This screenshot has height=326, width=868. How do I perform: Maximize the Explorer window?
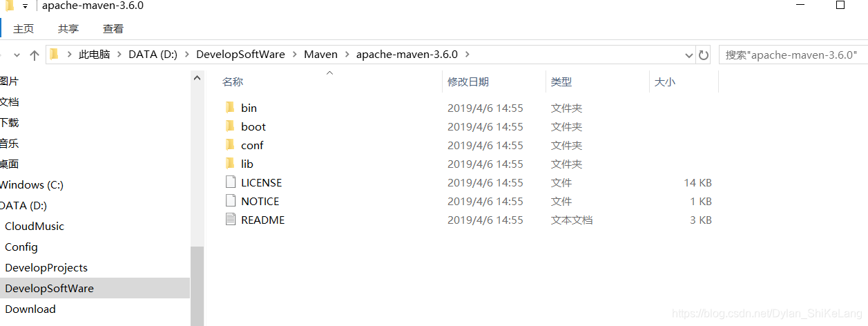(840, 5)
